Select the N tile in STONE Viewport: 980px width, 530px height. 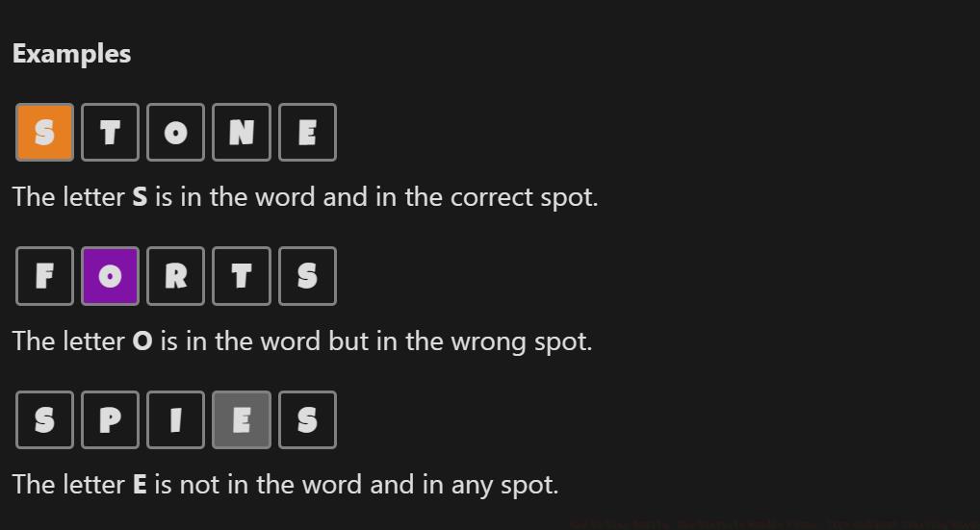pyautogui.click(x=241, y=132)
